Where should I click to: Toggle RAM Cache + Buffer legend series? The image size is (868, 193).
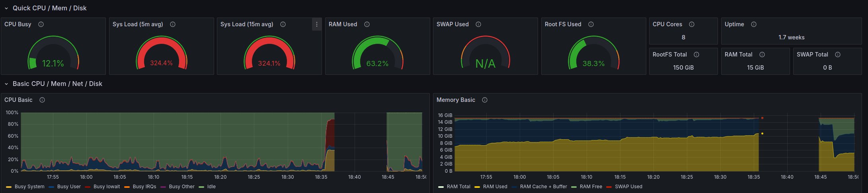tap(543, 187)
